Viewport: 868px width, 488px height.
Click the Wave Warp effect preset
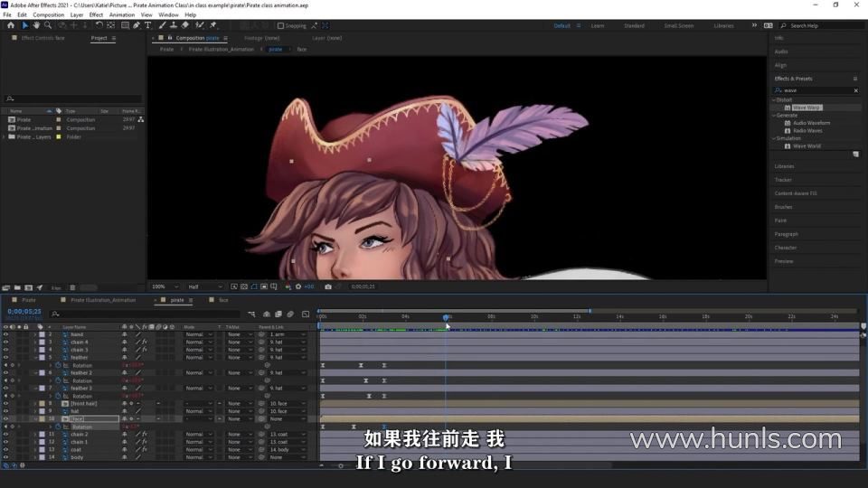(807, 108)
